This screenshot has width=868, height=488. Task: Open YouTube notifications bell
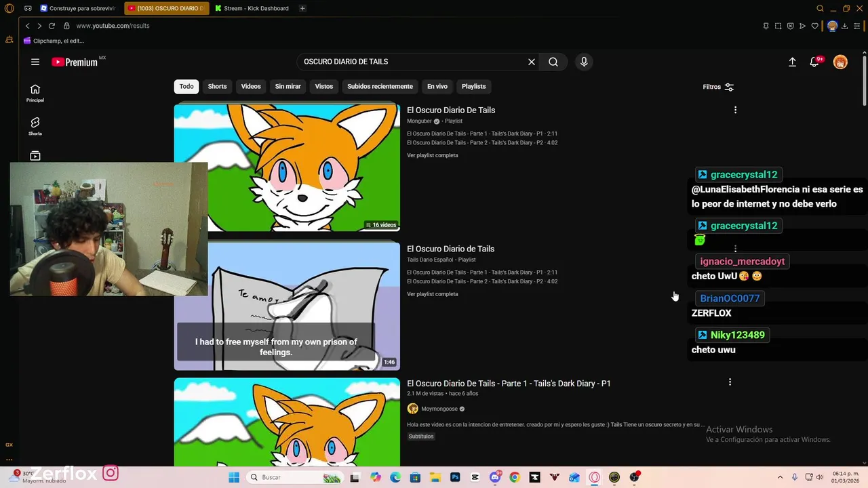click(815, 62)
